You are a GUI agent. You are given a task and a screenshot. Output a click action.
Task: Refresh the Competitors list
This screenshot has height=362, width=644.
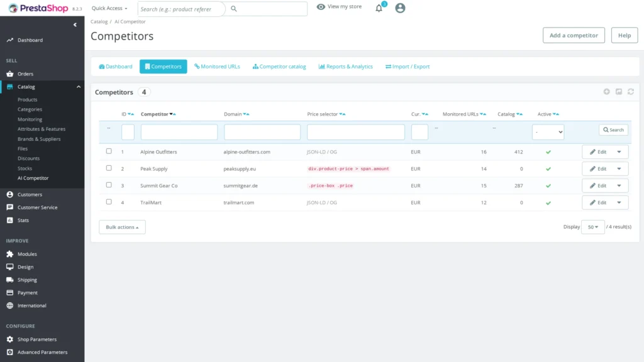(x=631, y=92)
